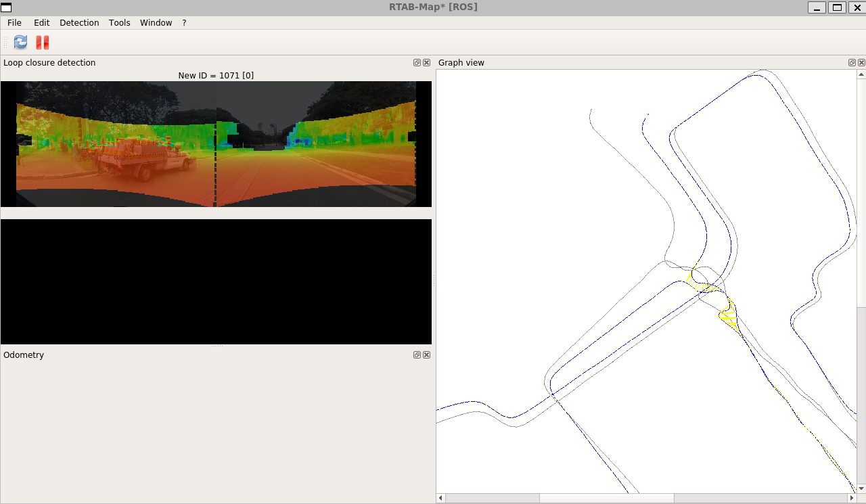Close the Odometry panel
This screenshot has height=504, width=866.
(426, 355)
